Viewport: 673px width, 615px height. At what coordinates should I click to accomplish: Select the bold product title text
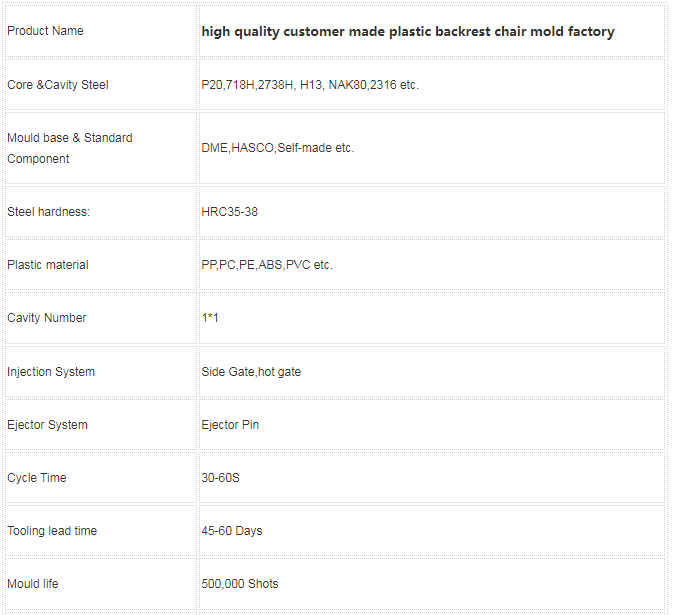[x=408, y=32]
